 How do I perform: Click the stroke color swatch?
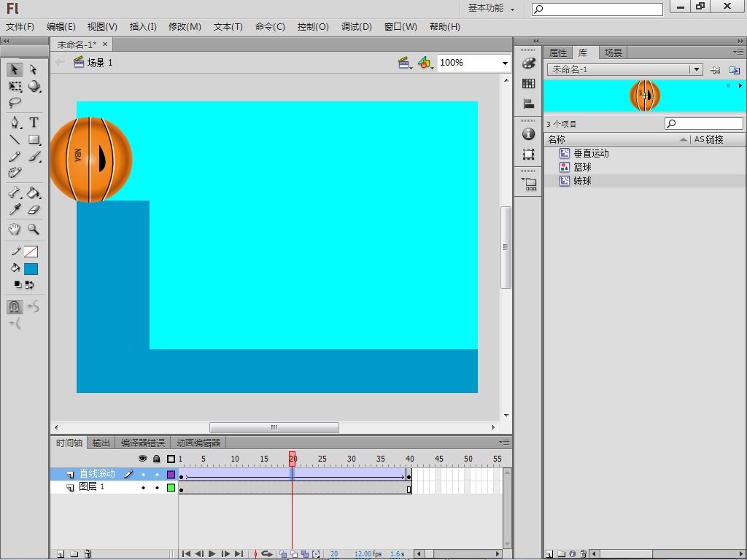coord(31,252)
